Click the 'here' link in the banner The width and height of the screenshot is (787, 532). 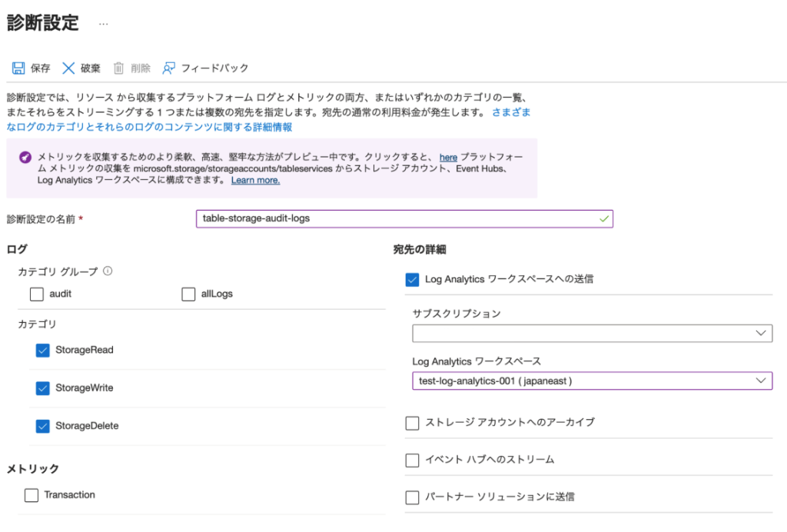[x=448, y=157]
